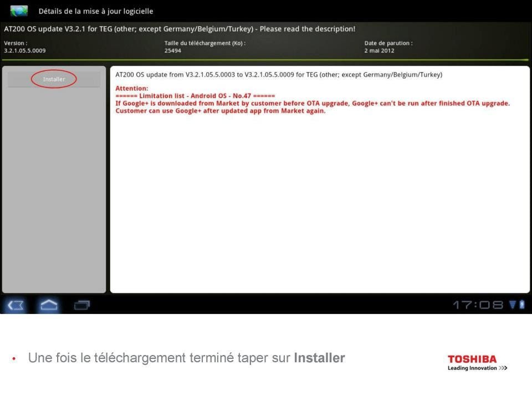
Task: Click the Toshiba Leading Innovation logo
Action: [x=477, y=363]
